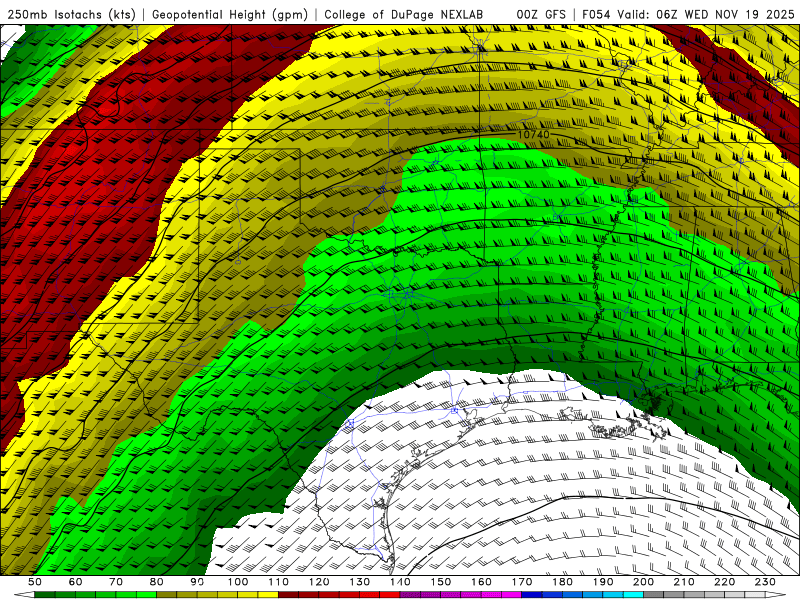Click the '250mb Isotachs (kts)' title text
This screenshot has width=800, height=600.
click(71, 14)
